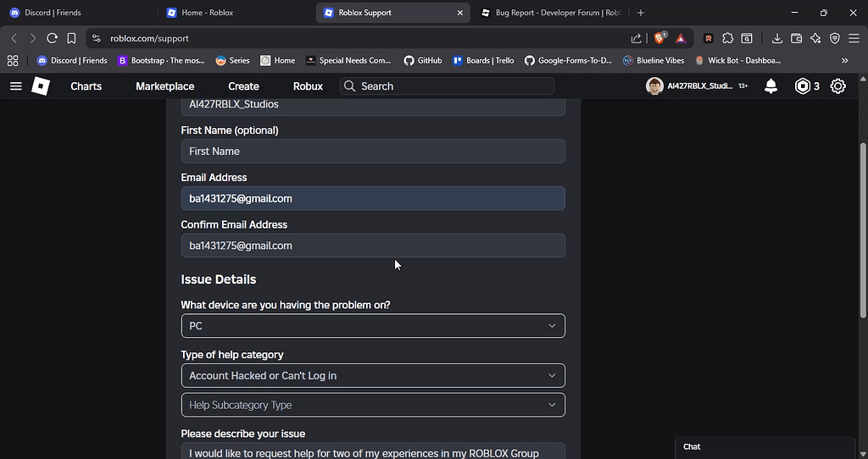Open the settings gear icon
This screenshot has width=868, height=459.
click(x=838, y=86)
